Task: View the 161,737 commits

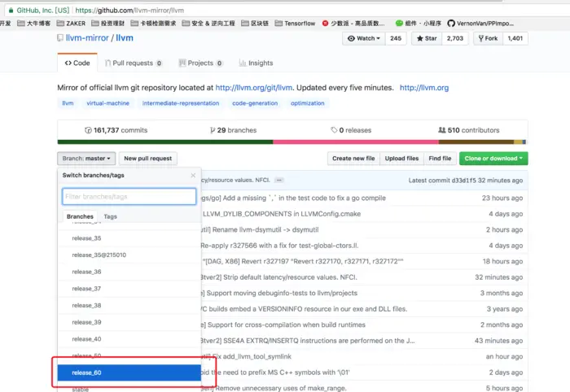Action: pyautogui.click(x=116, y=130)
